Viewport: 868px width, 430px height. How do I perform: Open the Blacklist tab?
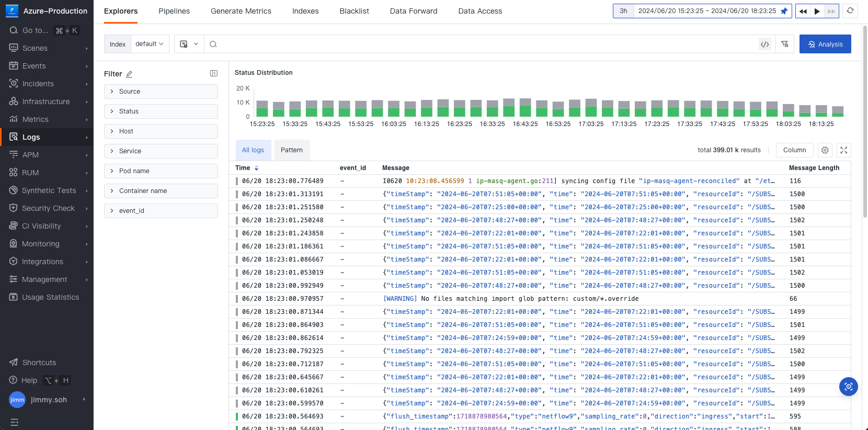pos(354,11)
